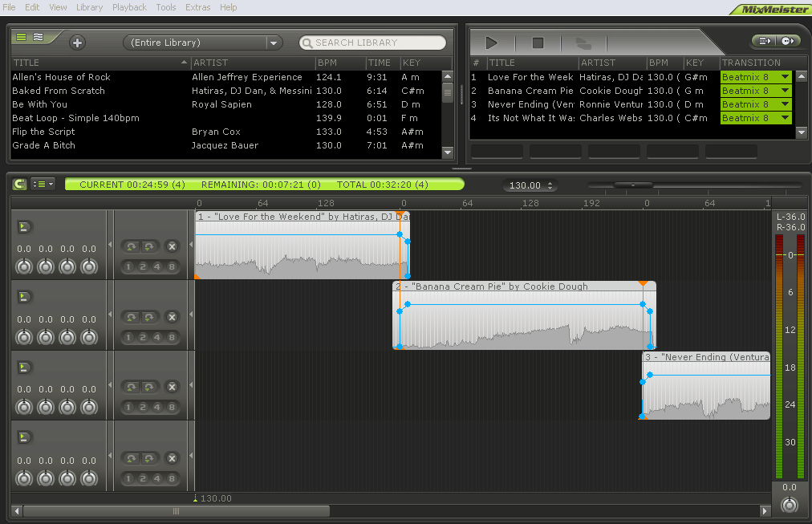
Task: Open transition dropdown for Banana Cream Pie
Action: [x=785, y=91]
